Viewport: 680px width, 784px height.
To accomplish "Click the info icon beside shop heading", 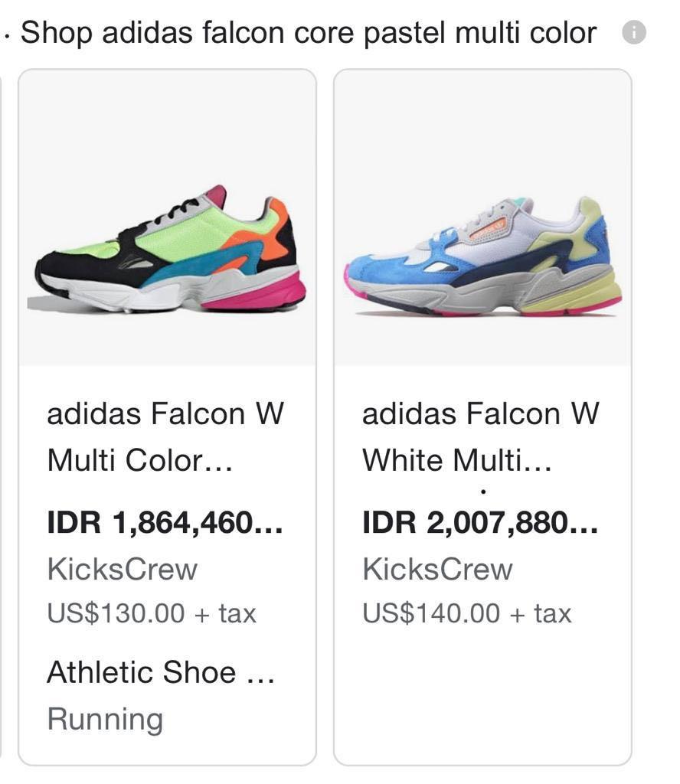I will point(634,32).
